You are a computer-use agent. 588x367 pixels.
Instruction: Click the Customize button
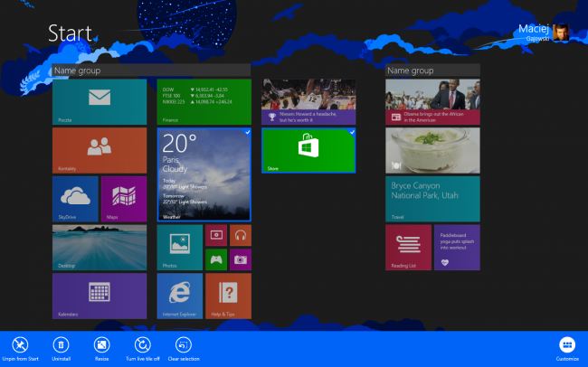click(x=567, y=349)
